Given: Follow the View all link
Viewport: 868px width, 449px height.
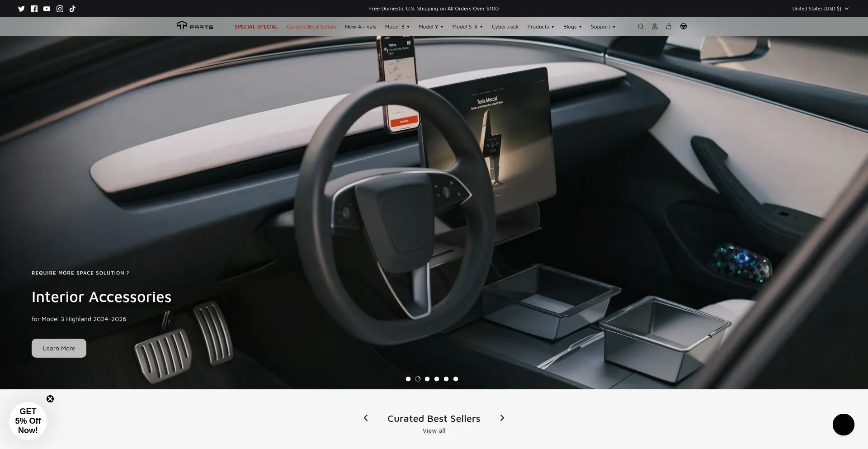Looking at the screenshot, I should 434,430.
